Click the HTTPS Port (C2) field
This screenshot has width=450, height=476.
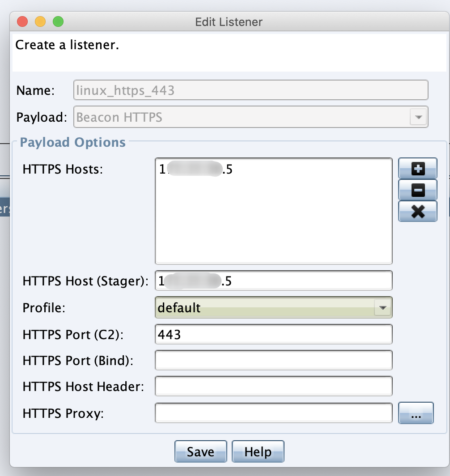273,334
